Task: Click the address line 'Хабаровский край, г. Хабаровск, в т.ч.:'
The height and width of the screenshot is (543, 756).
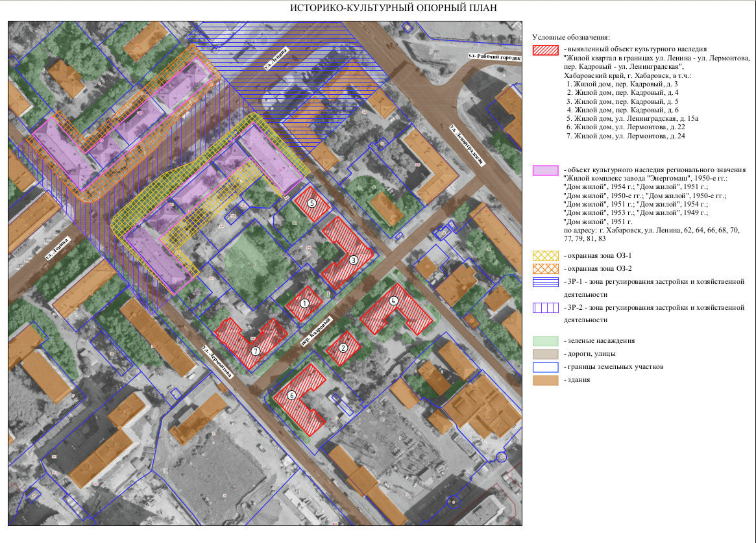Action: pyautogui.click(x=628, y=76)
